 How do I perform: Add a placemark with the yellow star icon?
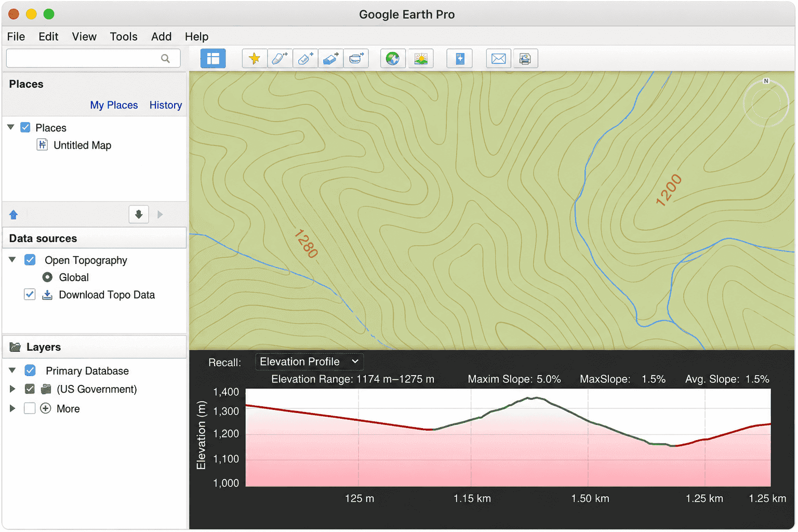[x=255, y=59]
